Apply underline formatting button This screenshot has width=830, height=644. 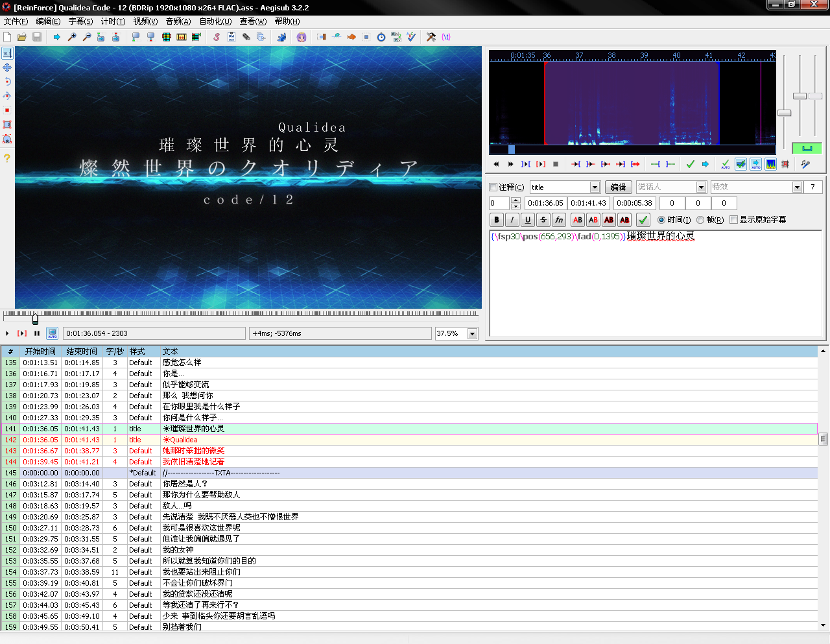pyautogui.click(x=528, y=220)
